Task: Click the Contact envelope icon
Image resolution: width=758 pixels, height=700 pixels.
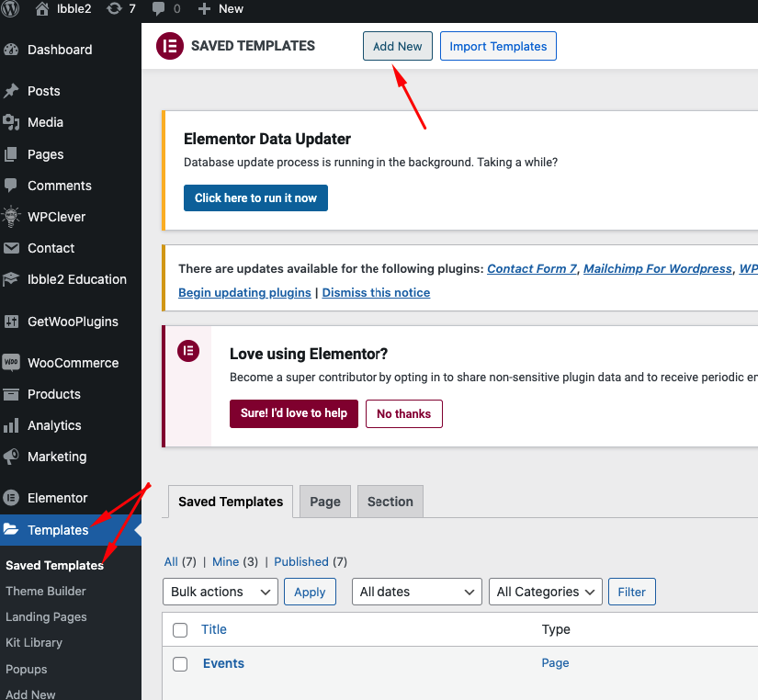Action: click(x=11, y=248)
